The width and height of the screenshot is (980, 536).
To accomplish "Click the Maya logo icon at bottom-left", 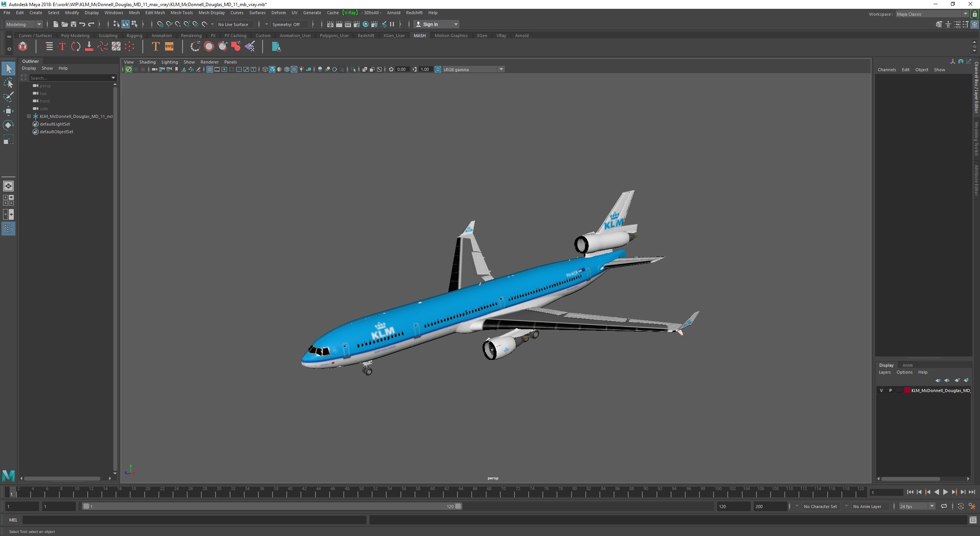I will click(x=8, y=476).
